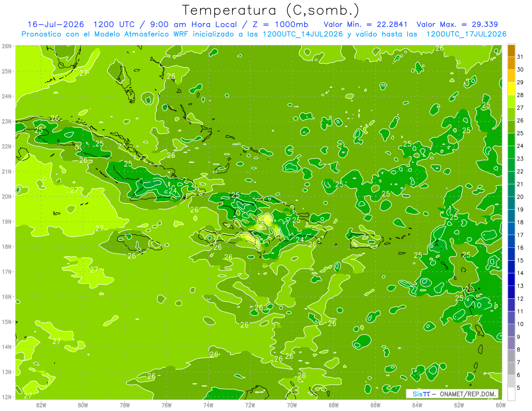This screenshot has width=532, height=411.
Task: Click the 14N latitude axis label
Action: pos(7,347)
